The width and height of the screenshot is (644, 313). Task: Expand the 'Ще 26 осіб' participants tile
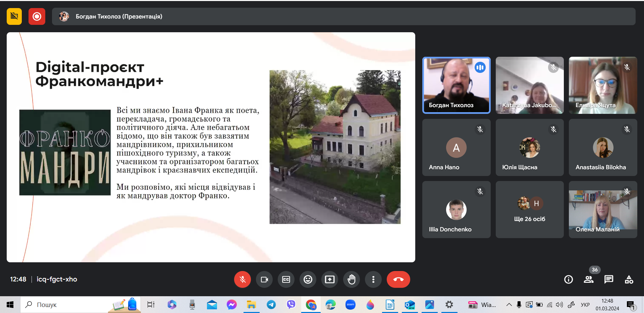(x=530, y=210)
